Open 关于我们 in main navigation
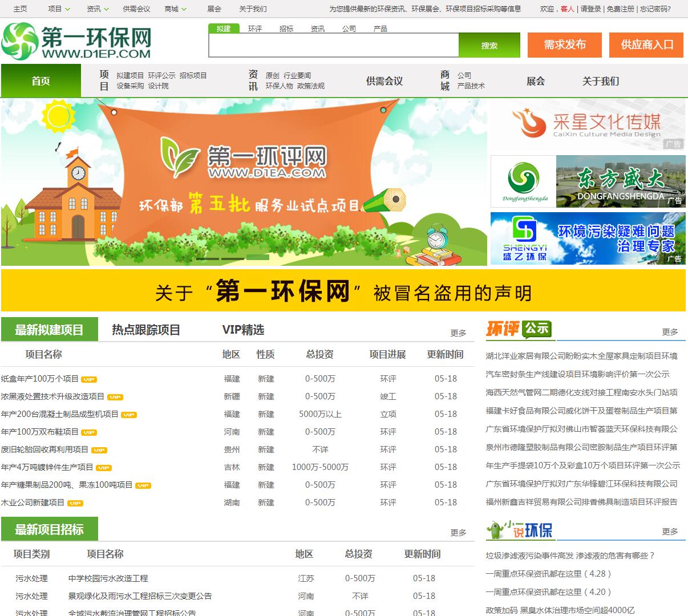The image size is (688, 616). tap(601, 81)
